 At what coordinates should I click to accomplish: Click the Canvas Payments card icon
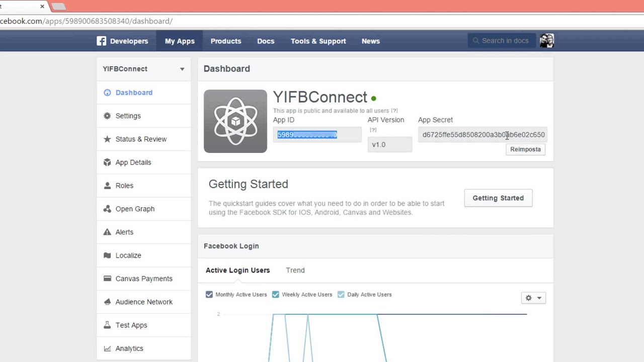107,279
